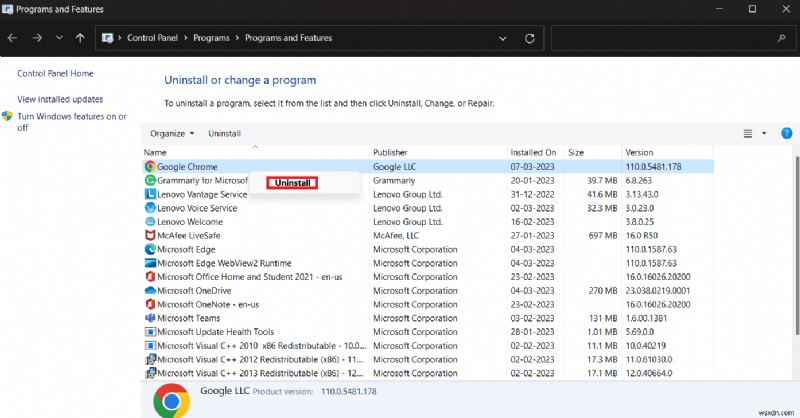This screenshot has width=800, height=418.
Task: Click the Microsoft Edge icon
Action: click(x=150, y=249)
